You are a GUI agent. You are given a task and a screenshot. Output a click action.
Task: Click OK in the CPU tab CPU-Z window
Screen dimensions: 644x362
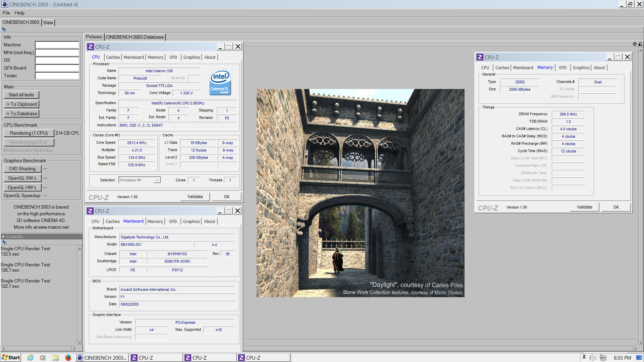(227, 197)
